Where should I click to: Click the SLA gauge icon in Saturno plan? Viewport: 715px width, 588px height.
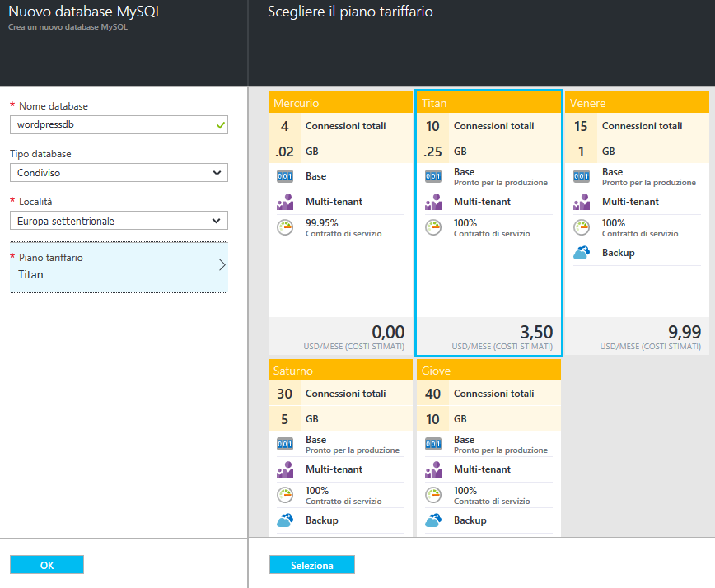tap(285, 495)
